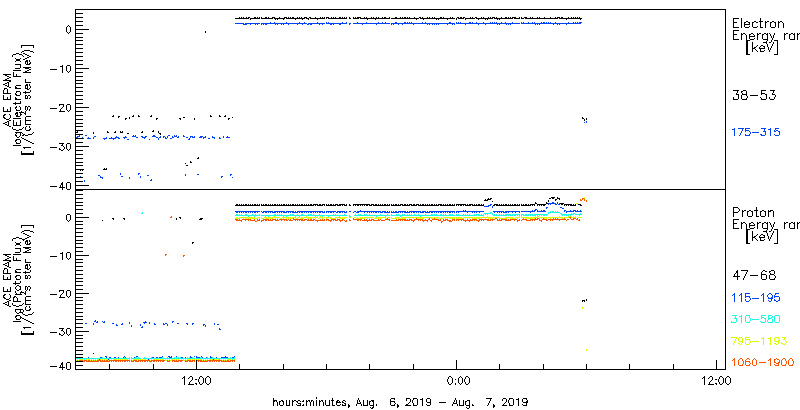Click the cyan 310-580 proton energy label

756,320
